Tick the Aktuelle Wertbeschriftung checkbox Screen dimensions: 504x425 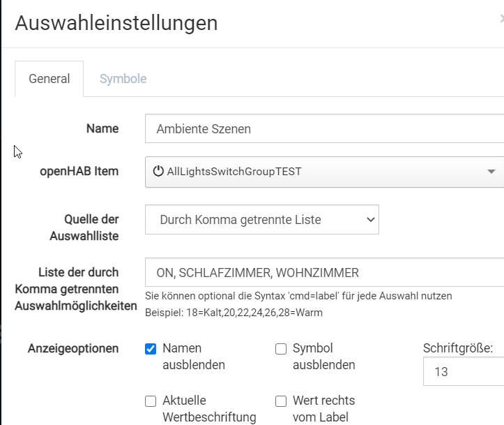tap(151, 401)
